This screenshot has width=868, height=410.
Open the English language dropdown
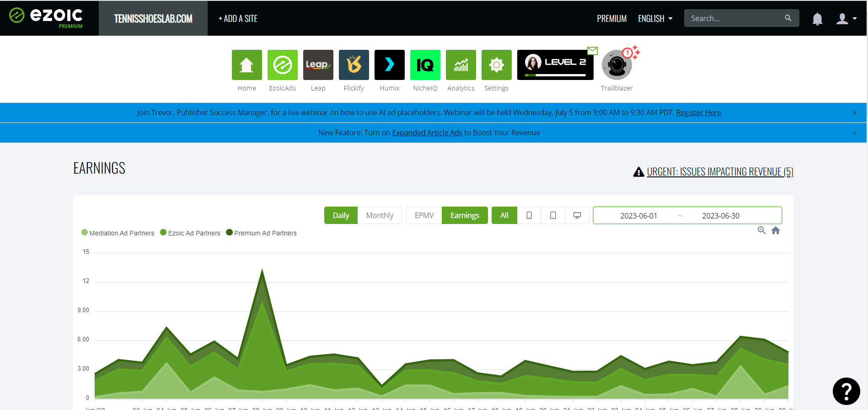click(655, 19)
